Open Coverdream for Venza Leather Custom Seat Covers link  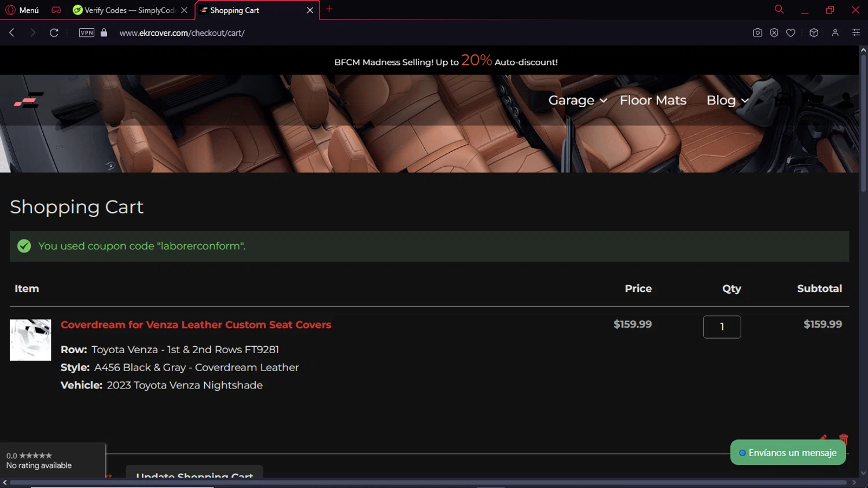click(x=196, y=325)
